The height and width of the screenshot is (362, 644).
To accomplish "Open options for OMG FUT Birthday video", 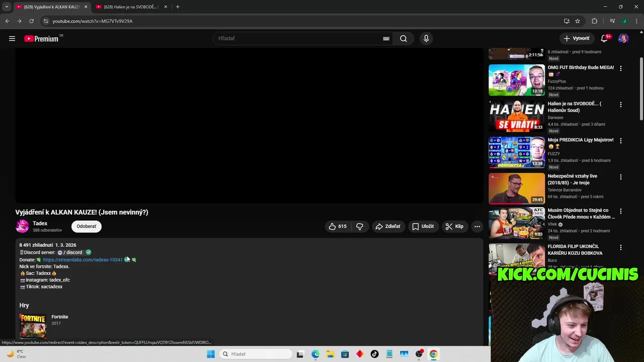I will tap(620, 68).
